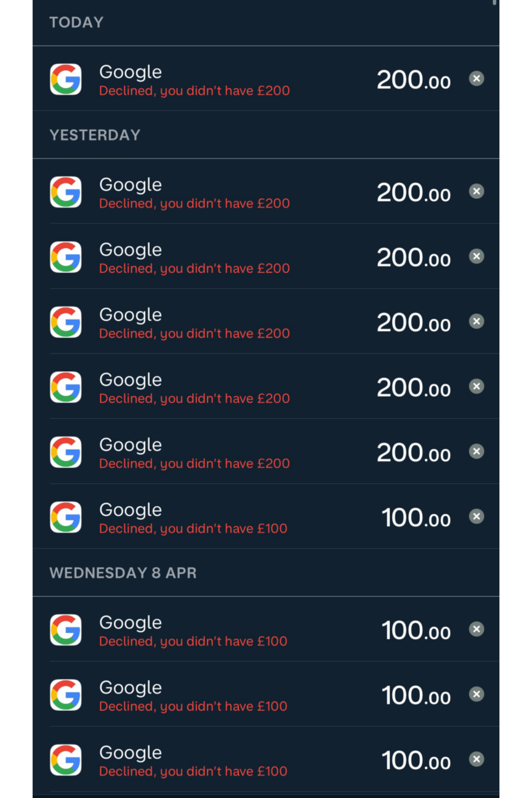Click the declined X icon on today's transaction
The height and width of the screenshot is (798, 532).
[x=476, y=78]
